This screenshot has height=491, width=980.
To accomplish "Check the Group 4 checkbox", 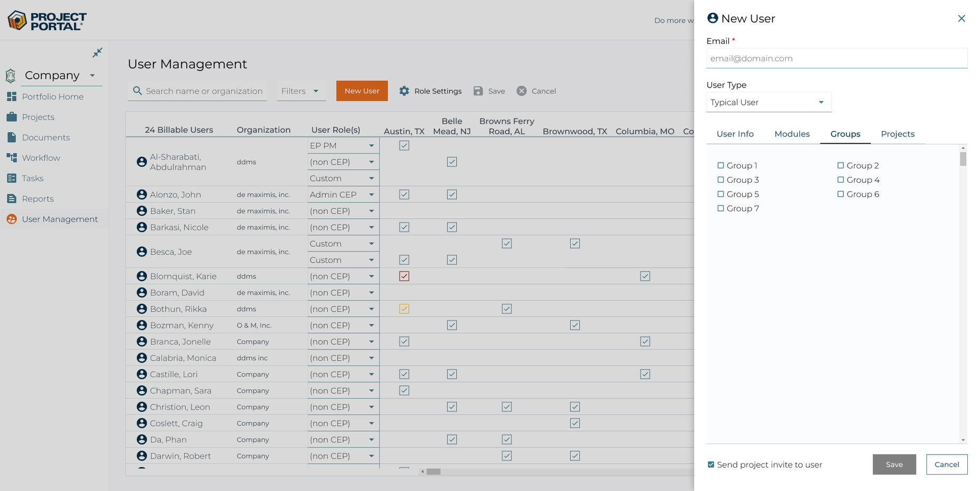I will tap(841, 180).
